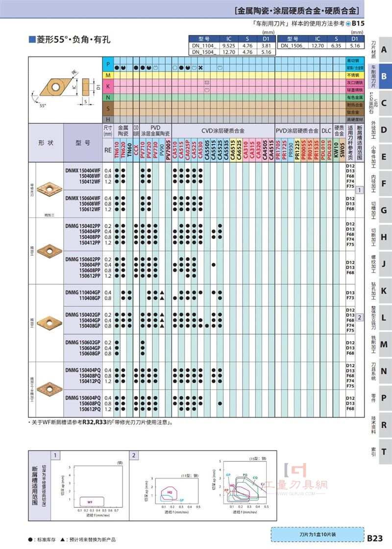Click the blue square before 菱形55° heading
392x549 pixels.
point(32,39)
